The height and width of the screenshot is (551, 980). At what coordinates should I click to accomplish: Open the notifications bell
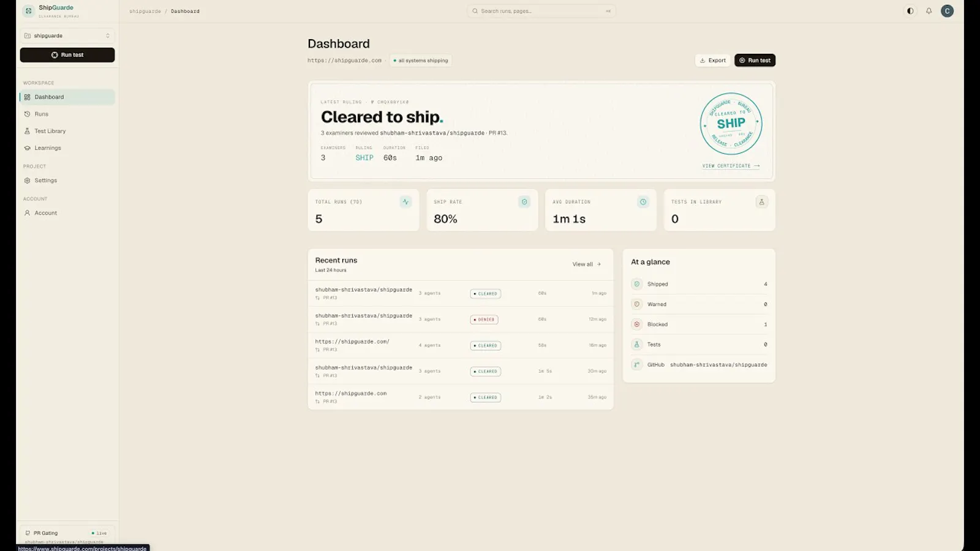(929, 11)
